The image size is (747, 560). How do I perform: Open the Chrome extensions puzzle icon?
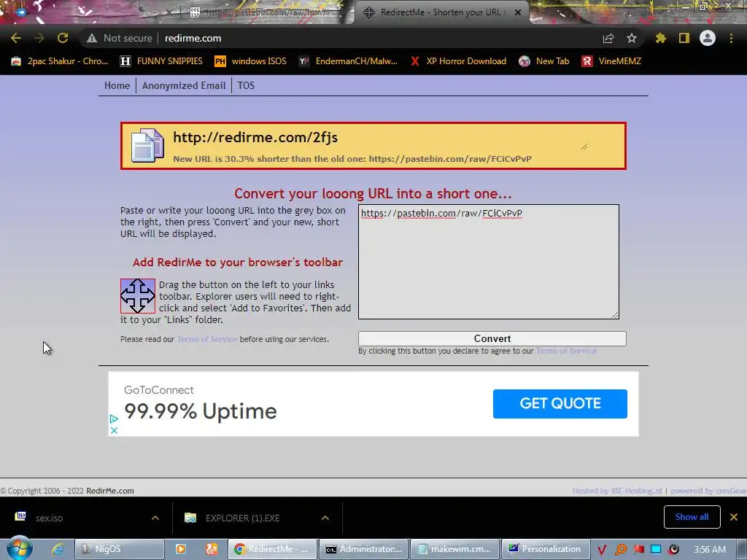tap(660, 38)
